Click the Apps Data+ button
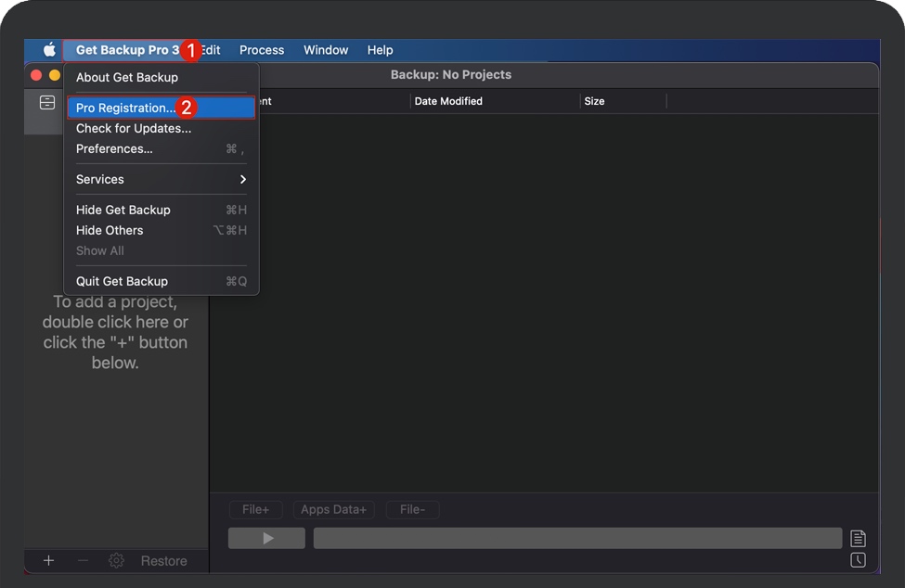The width and height of the screenshot is (905, 588). (333, 509)
